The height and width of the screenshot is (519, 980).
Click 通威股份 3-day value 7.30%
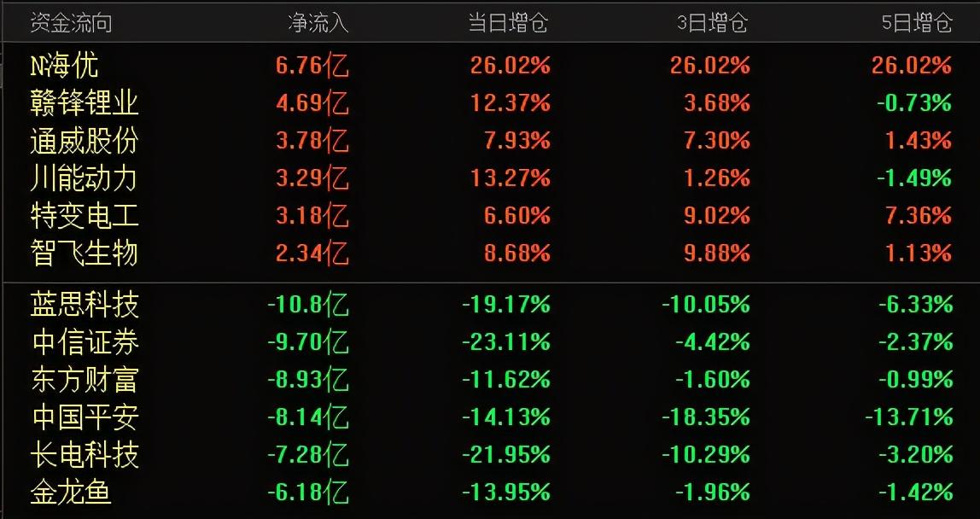click(717, 140)
